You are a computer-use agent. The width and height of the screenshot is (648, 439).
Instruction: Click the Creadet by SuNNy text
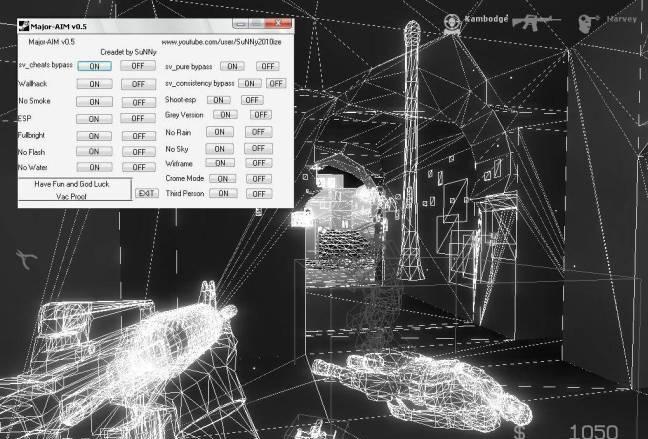(128, 52)
